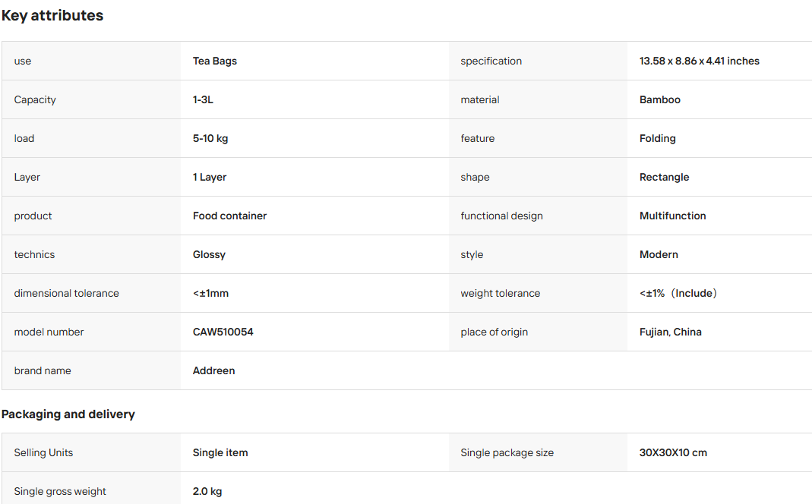
Task: Select the Rectangle shape value
Action: tap(665, 177)
